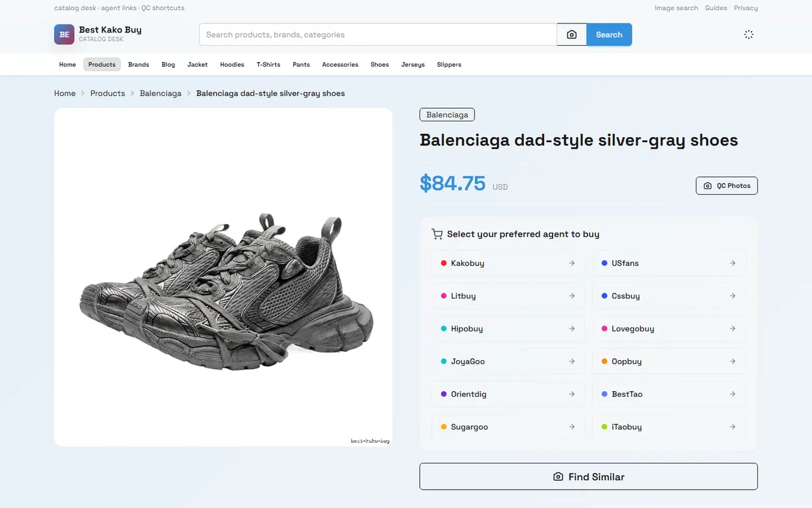This screenshot has width=812, height=508.
Task: Click the arrow icon beside iTaobuy
Action: 732,427
